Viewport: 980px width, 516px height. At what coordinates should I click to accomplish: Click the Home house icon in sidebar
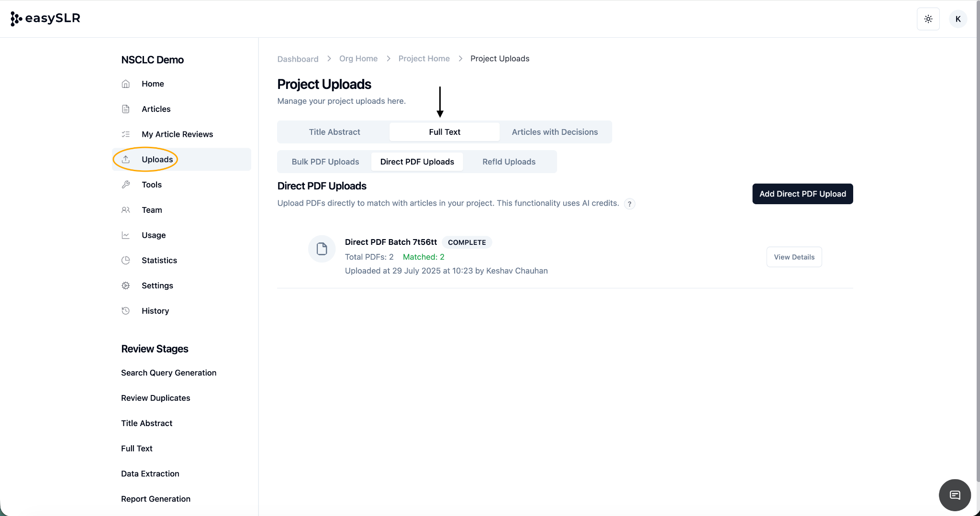[x=126, y=84]
